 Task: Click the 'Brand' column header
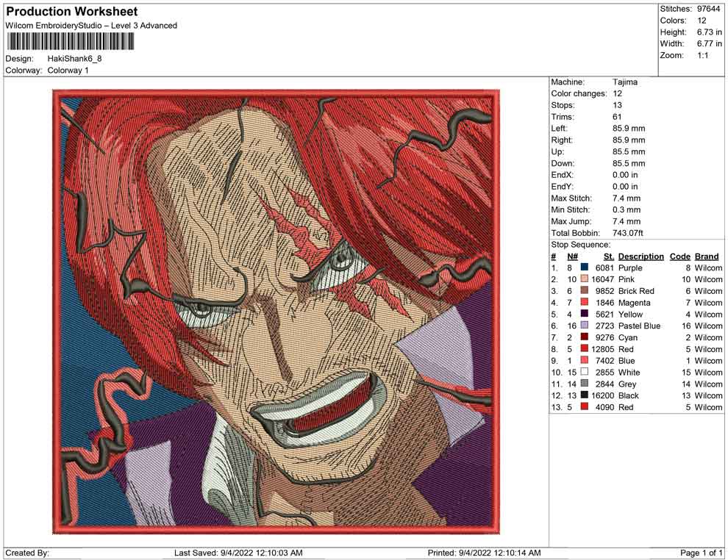coord(707,256)
